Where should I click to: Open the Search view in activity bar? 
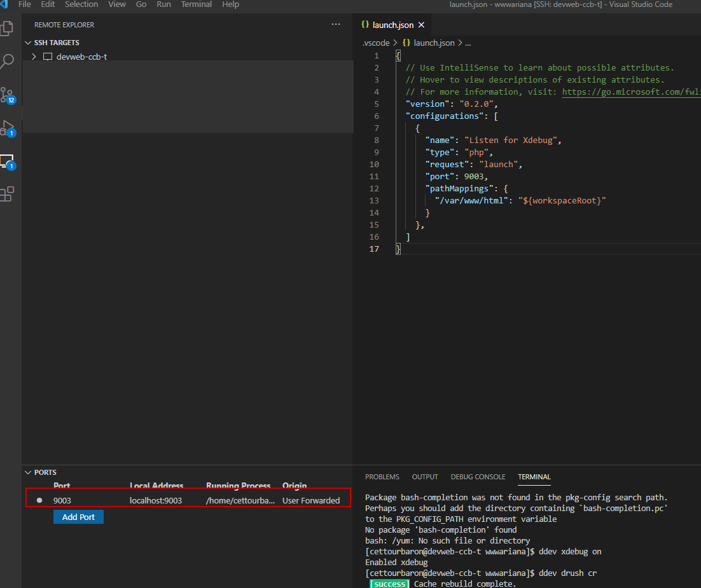point(7,61)
